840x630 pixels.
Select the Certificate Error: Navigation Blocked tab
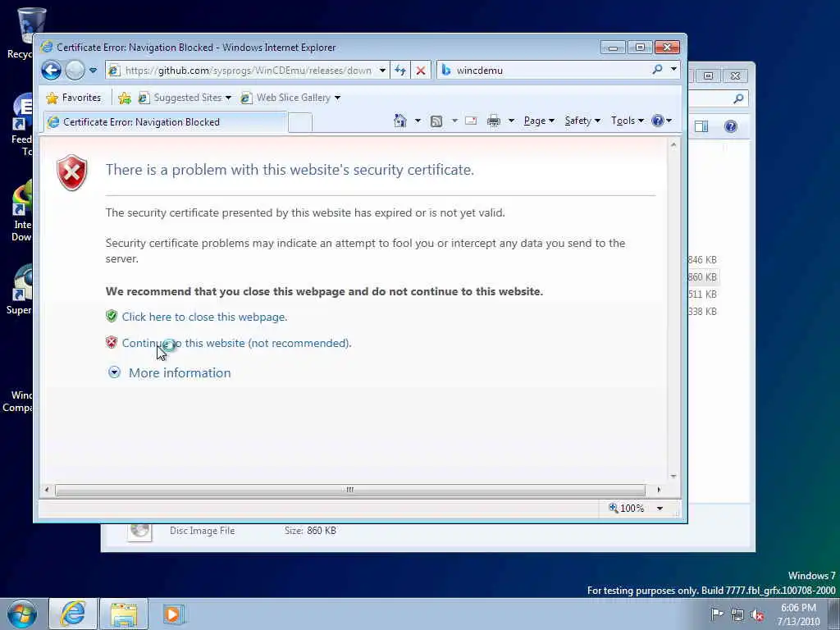coord(166,122)
